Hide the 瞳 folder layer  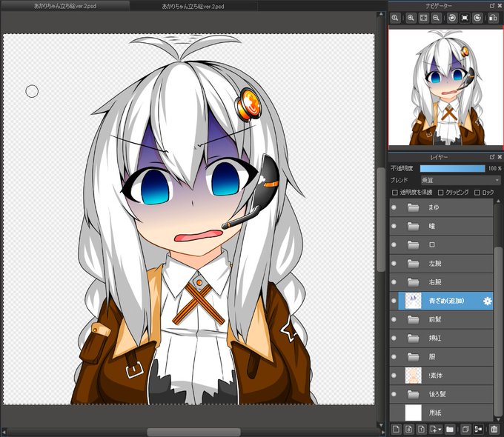[x=394, y=226]
